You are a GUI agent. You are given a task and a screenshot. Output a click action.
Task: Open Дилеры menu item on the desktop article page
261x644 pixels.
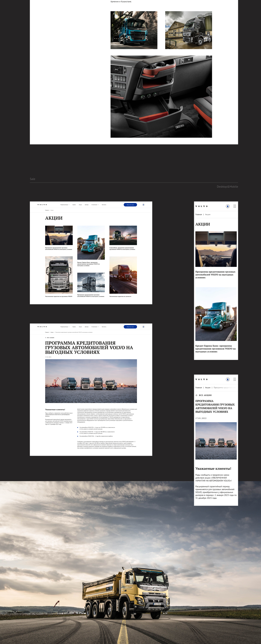[x=87, y=326]
